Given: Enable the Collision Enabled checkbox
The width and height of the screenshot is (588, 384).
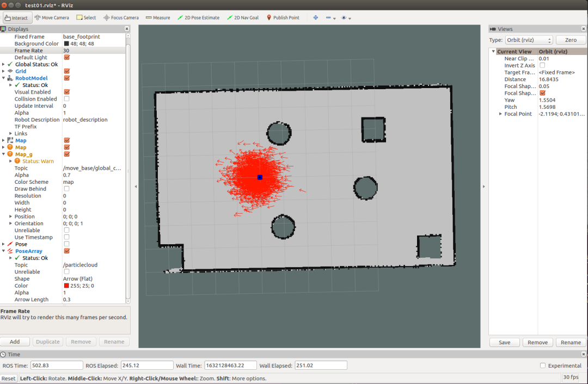Looking at the screenshot, I should [67, 99].
